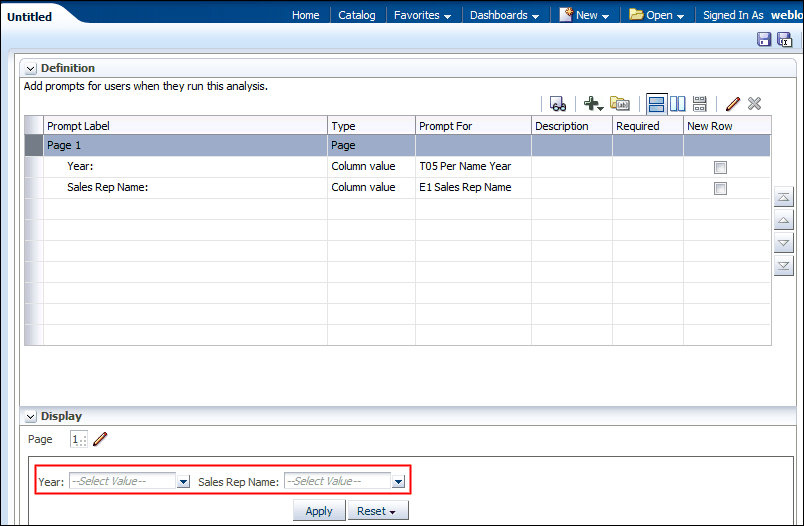Click the Description column header
The image size is (804, 526).
tap(572, 126)
